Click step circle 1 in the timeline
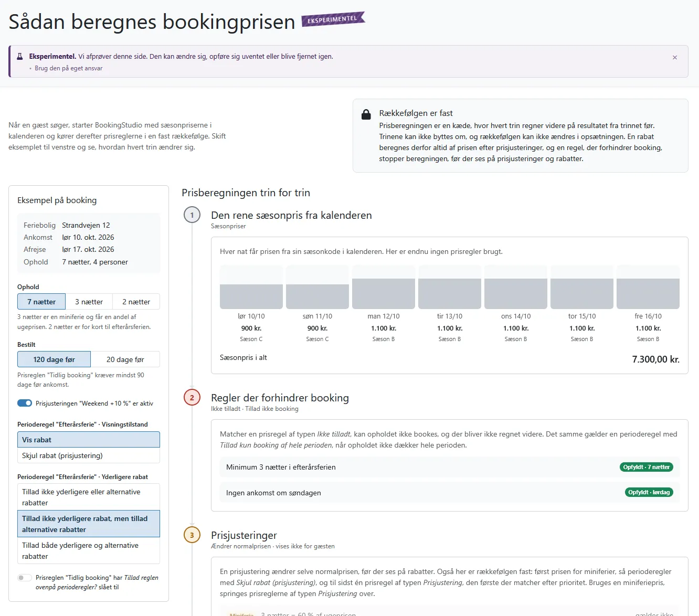 tap(192, 215)
